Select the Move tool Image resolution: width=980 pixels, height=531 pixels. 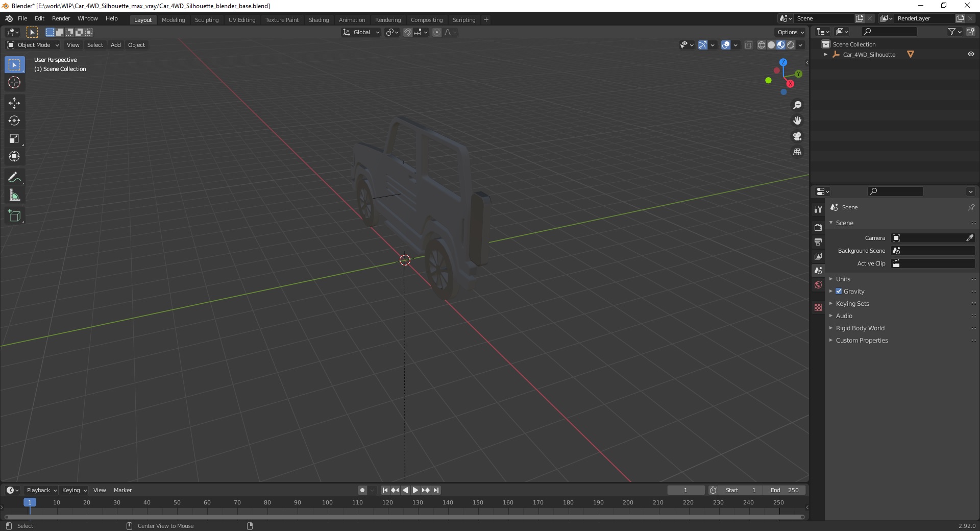click(x=14, y=103)
